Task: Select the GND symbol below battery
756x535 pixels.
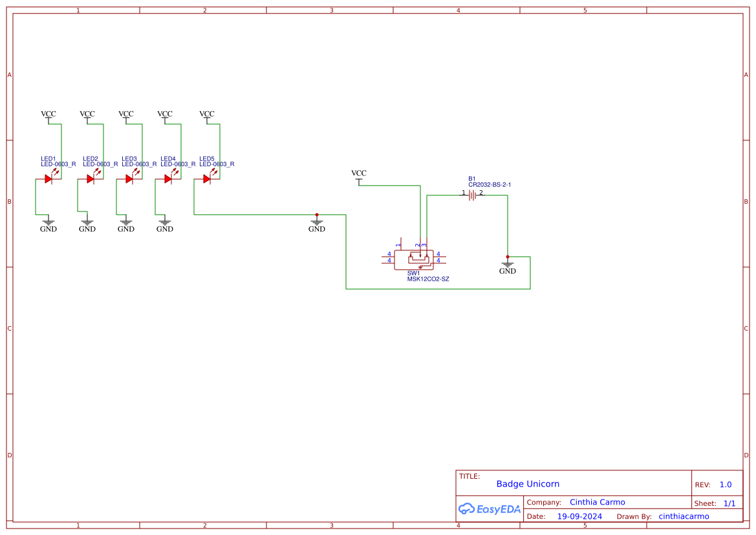Action: coord(507,268)
